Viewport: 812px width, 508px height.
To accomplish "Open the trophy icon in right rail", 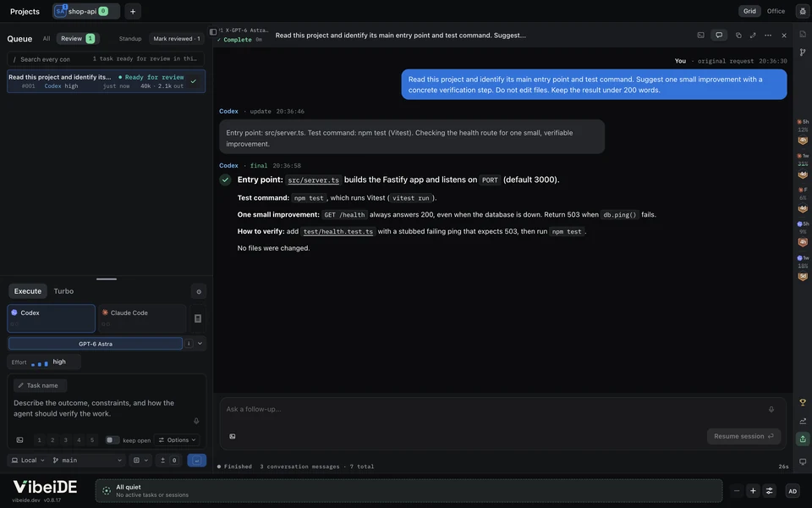I will click(803, 402).
